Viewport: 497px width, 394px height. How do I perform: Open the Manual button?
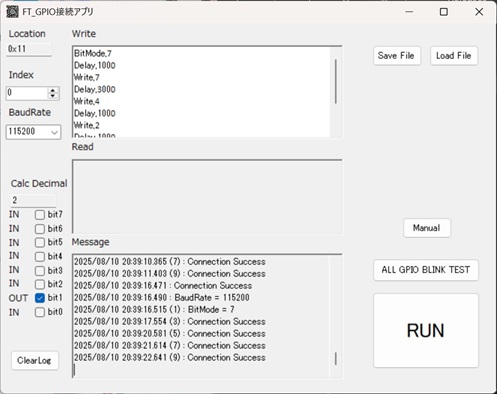click(x=427, y=228)
